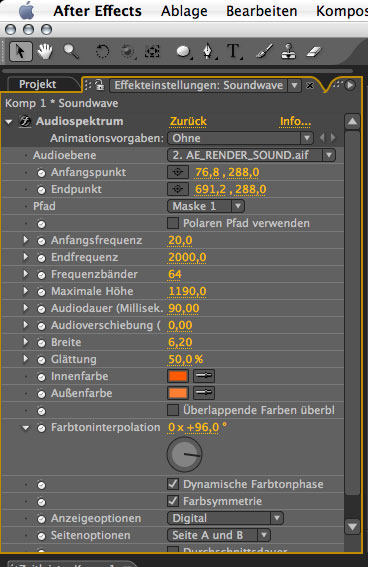Open the Bearbeiten menu
The image size is (368, 567).
click(x=262, y=11)
